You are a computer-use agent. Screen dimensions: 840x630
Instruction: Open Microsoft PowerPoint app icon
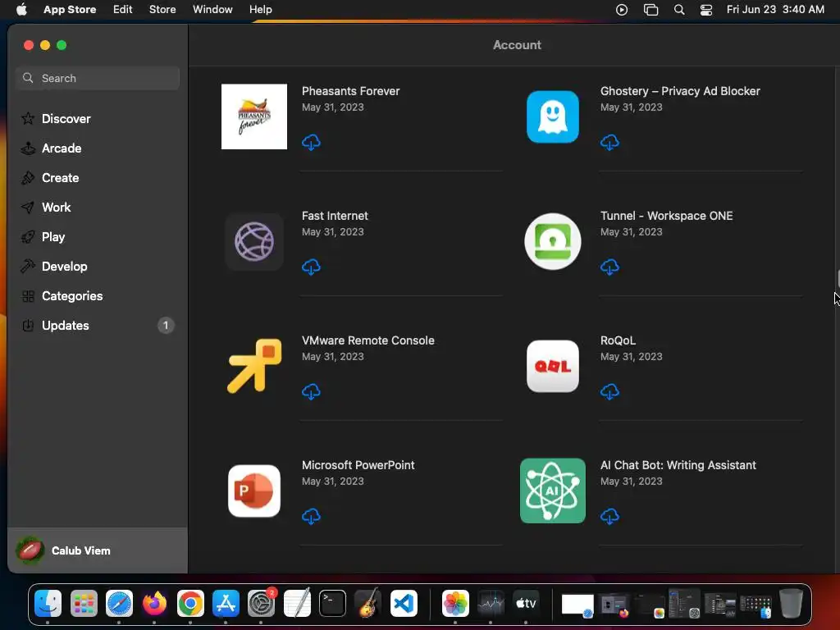click(254, 491)
